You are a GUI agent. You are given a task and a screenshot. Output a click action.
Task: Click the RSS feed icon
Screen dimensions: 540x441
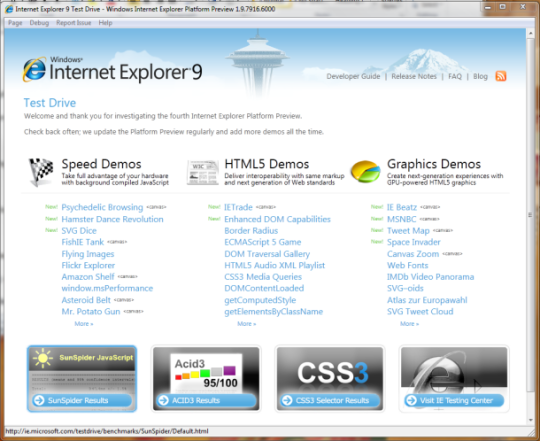pyautogui.click(x=501, y=76)
